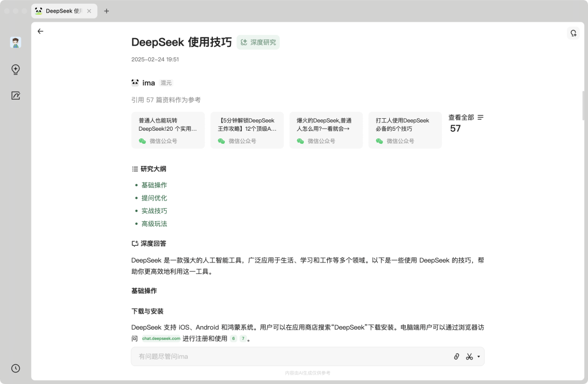Click the title DeepSeek 使用技巧
Viewport: 588px width, 384px height.
pyautogui.click(x=181, y=42)
